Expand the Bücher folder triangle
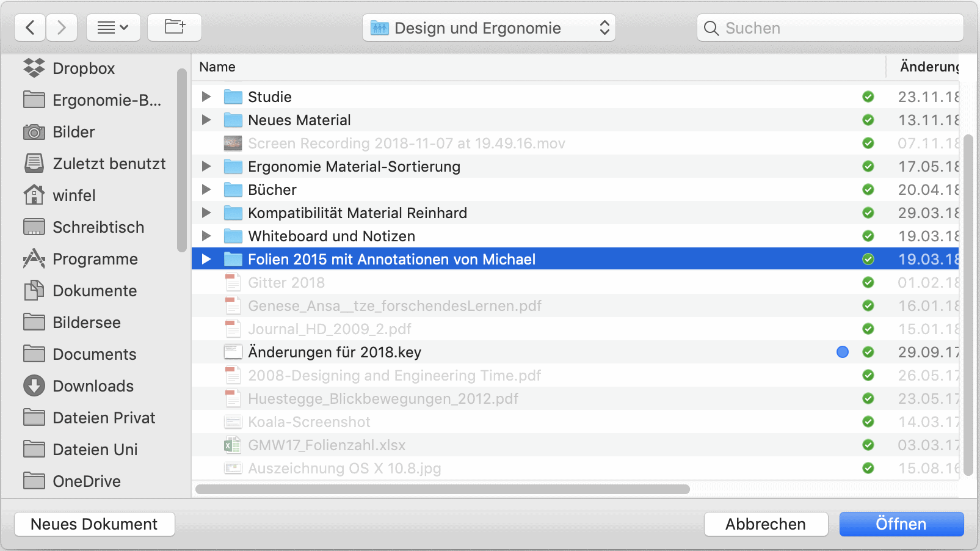Viewport: 980px width, 551px height. click(206, 190)
